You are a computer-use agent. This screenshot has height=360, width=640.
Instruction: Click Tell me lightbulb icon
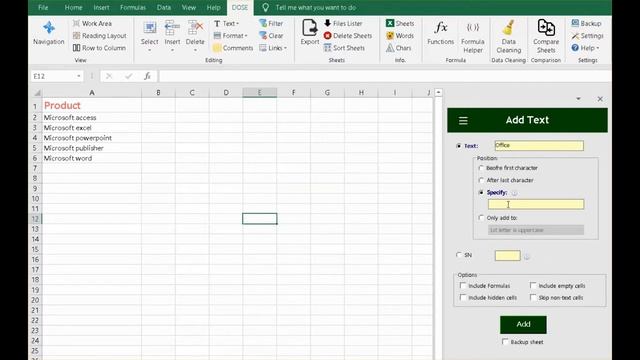pyautogui.click(x=265, y=7)
